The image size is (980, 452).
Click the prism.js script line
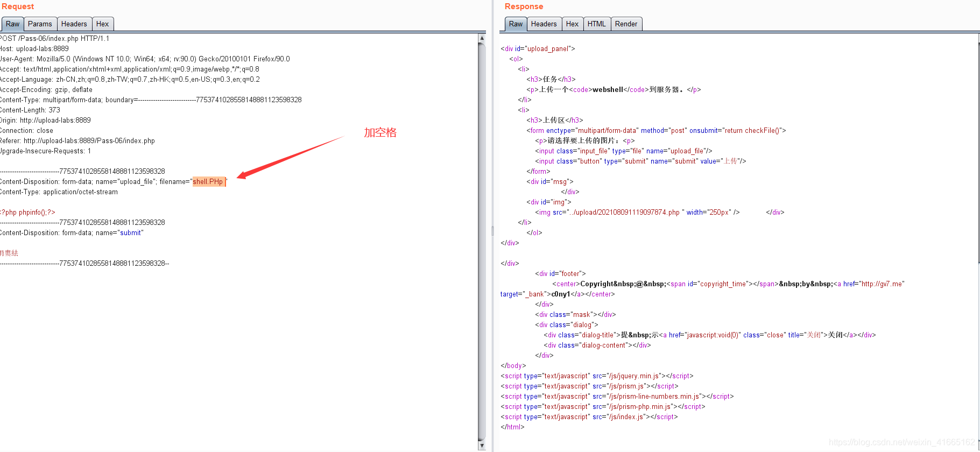click(x=589, y=386)
